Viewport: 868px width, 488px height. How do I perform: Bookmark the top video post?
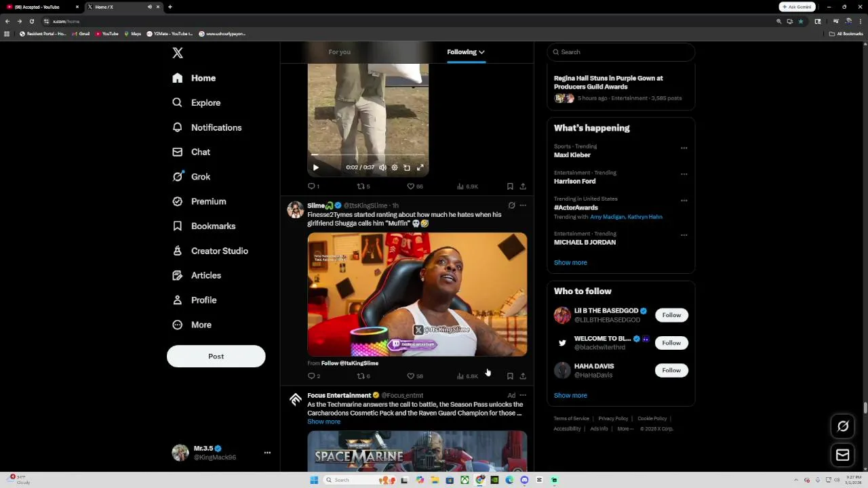click(510, 186)
